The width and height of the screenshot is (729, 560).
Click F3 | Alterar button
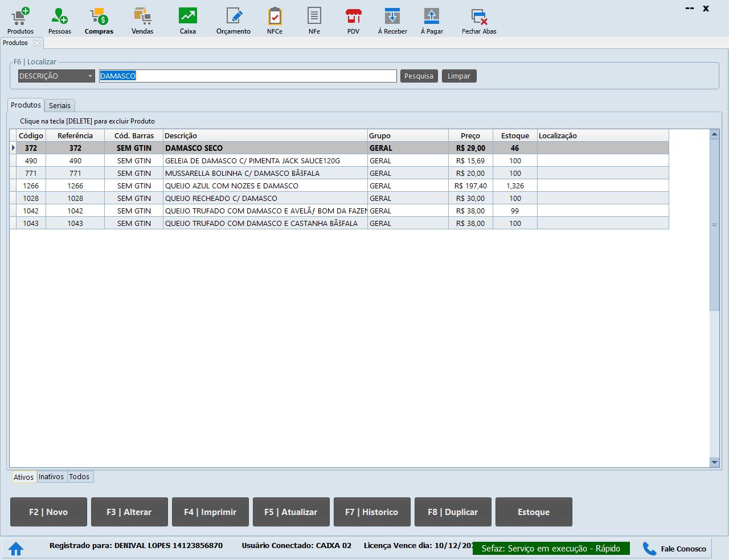[x=129, y=512]
